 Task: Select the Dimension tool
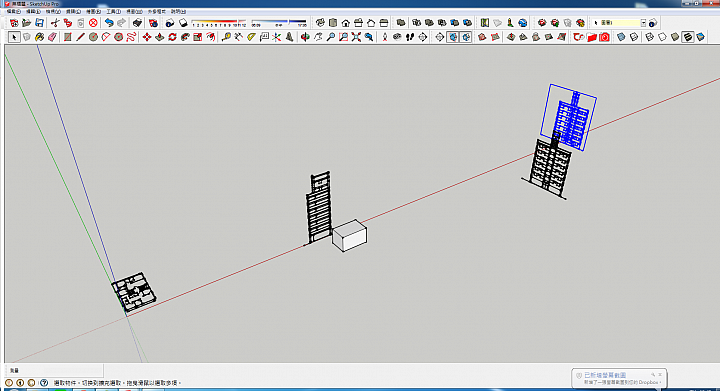click(238, 37)
